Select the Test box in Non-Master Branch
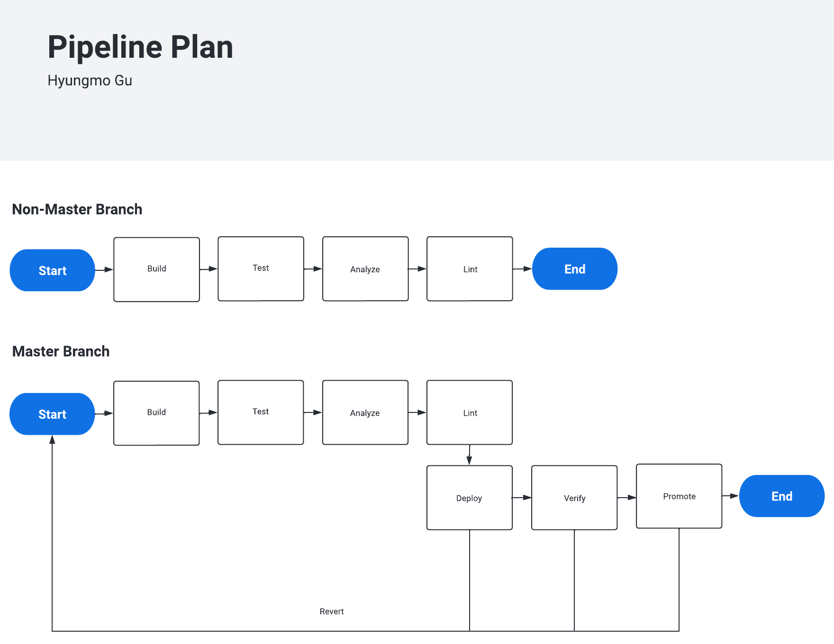 coord(261,268)
